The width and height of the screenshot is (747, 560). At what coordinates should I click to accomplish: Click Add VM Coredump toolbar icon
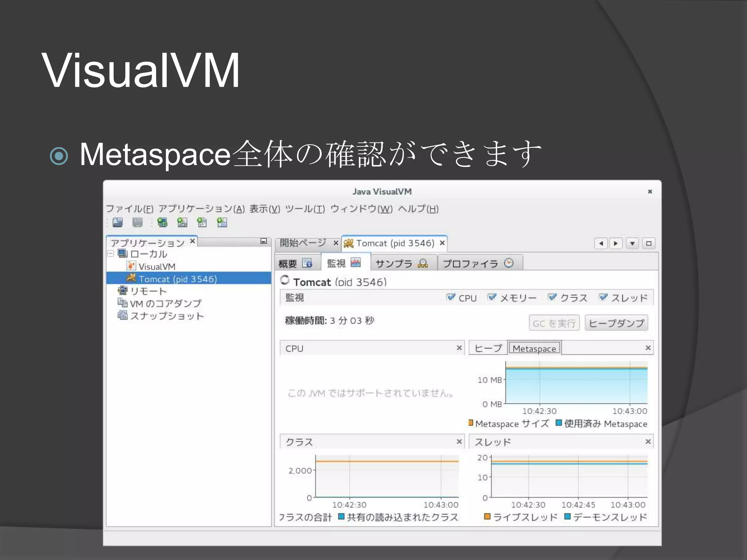[x=202, y=222]
